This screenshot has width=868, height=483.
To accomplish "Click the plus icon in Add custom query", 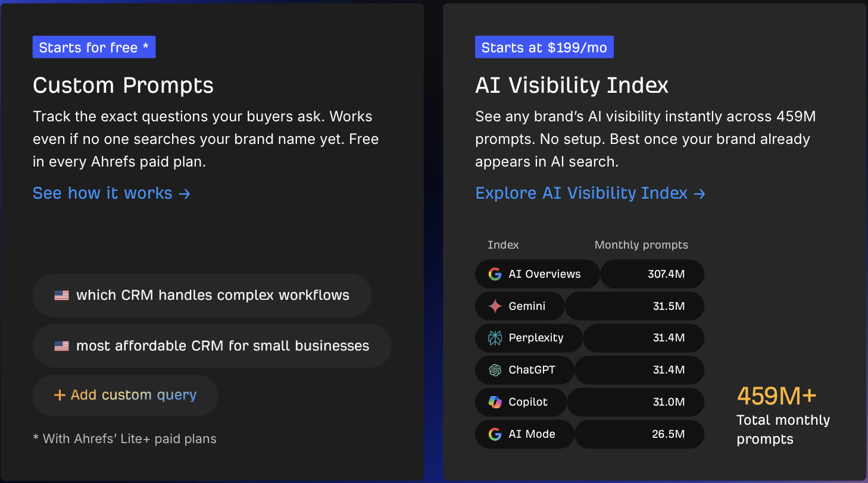I will click(59, 395).
